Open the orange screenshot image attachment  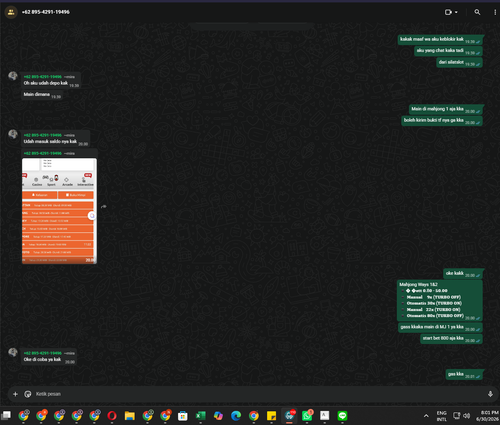[x=59, y=211]
